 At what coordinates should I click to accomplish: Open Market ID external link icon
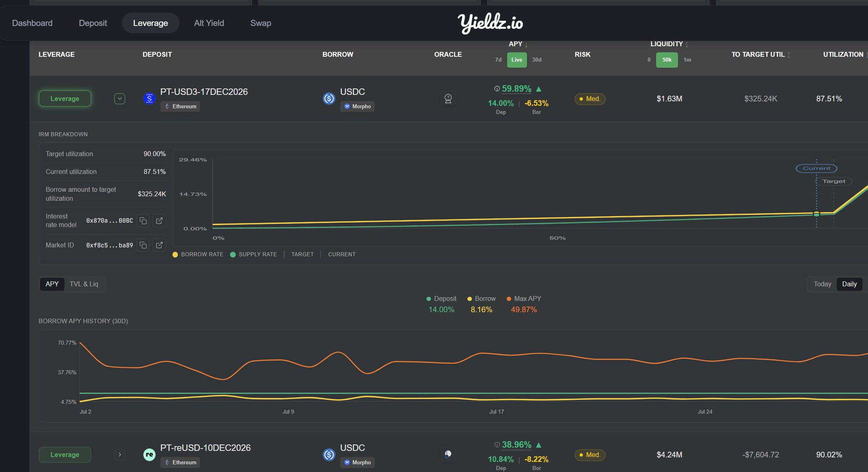(x=159, y=245)
